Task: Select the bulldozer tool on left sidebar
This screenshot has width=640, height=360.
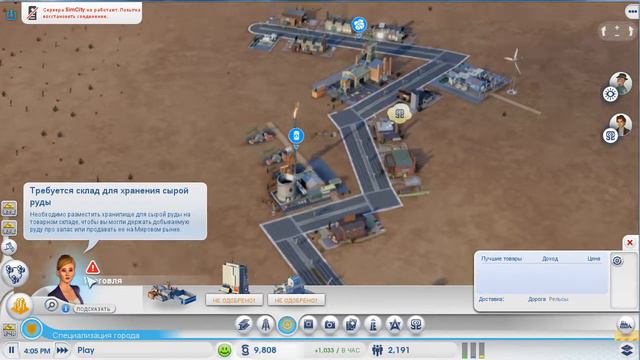Action: [x=9, y=247]
